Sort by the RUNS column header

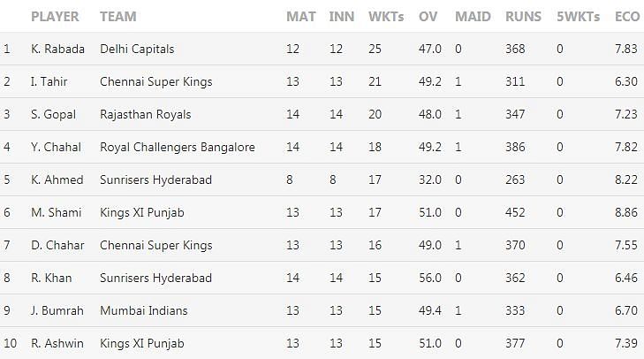pyautogui.click(x=523, y=17)
